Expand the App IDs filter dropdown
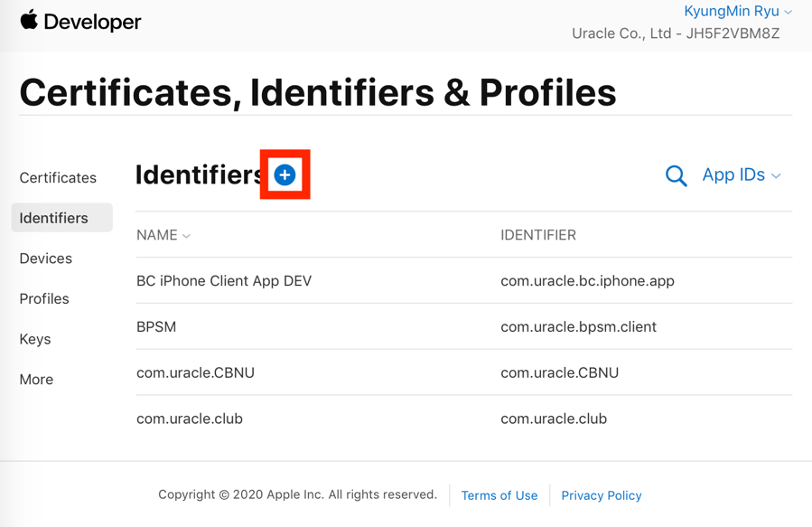The image size is (812, 527). (741, 175)
